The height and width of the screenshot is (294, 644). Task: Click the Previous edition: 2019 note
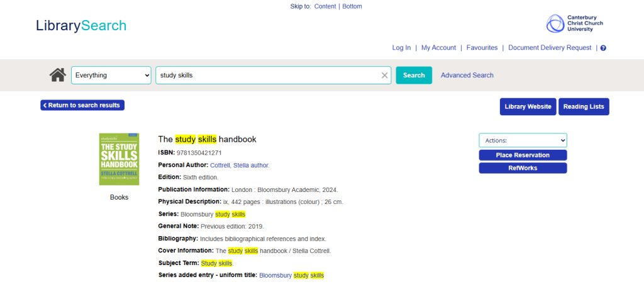[233, 226]
